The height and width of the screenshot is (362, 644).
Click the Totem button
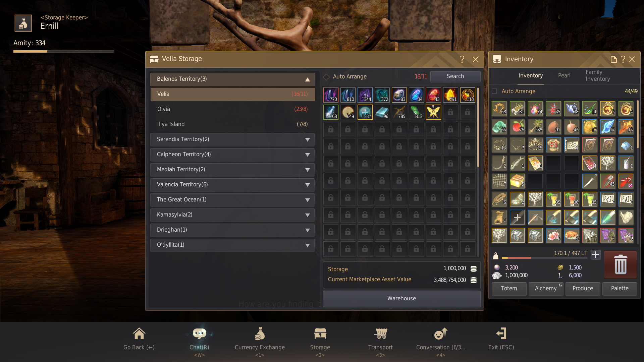coord(509,289)
